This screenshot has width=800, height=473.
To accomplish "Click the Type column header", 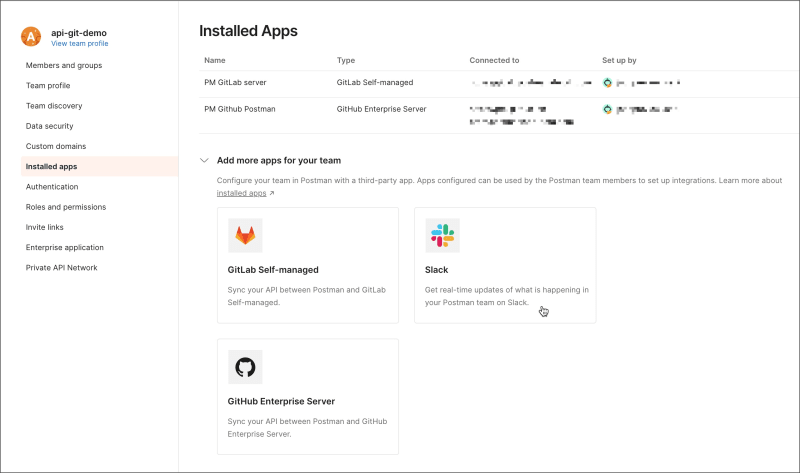I will (x=346, y=60).
